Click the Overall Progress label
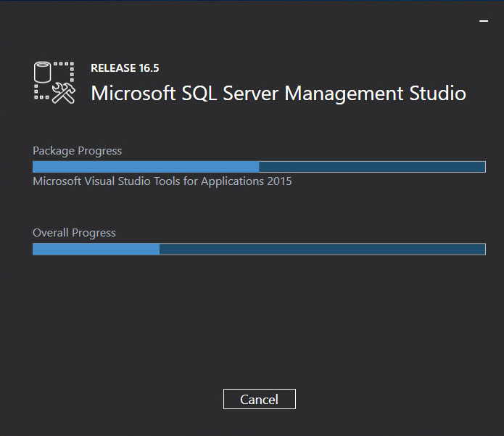 pyautogui.click(x=74, y=233)
